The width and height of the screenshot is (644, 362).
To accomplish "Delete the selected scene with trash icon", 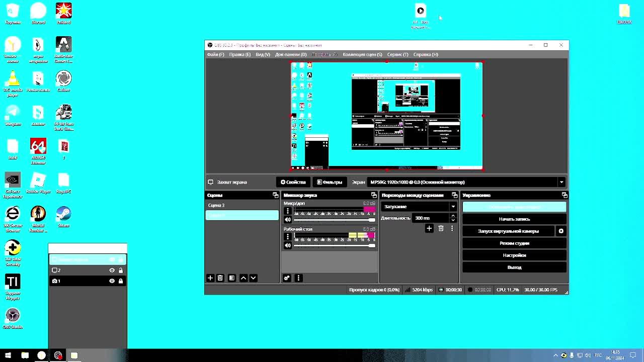I will (x=220, y=278).
